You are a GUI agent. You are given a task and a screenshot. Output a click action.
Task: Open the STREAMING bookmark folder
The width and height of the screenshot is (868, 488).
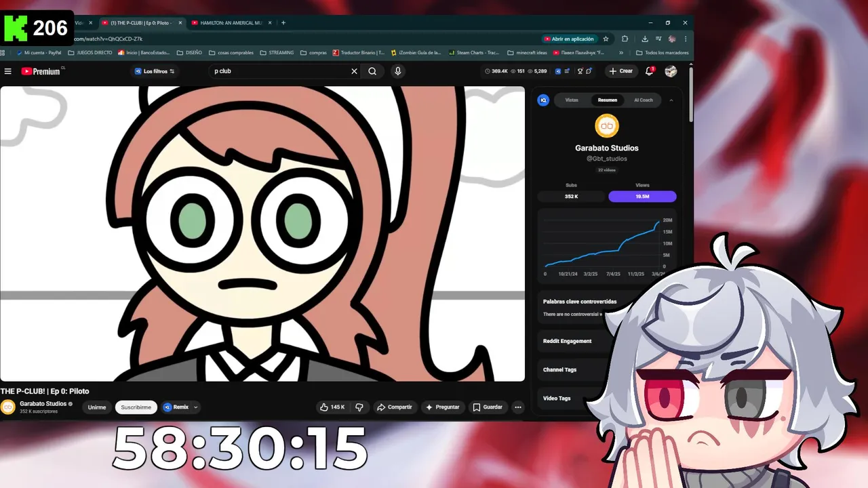(277, 53)
